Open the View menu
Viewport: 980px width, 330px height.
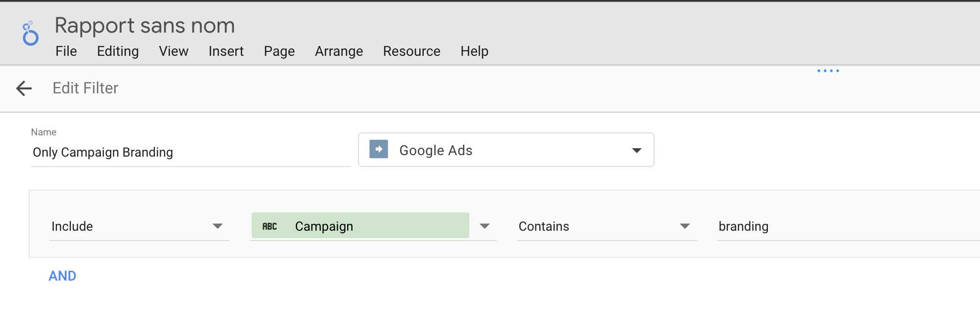174,51
